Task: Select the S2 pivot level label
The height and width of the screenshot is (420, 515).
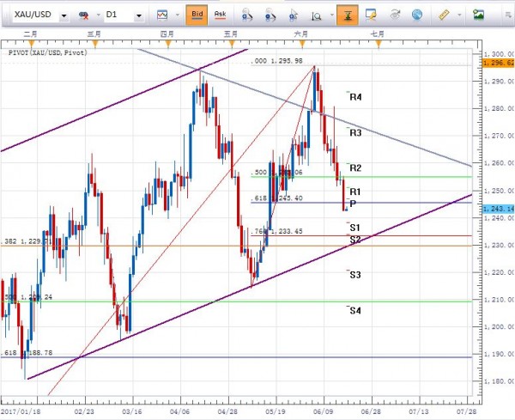Action: point(355,240)
